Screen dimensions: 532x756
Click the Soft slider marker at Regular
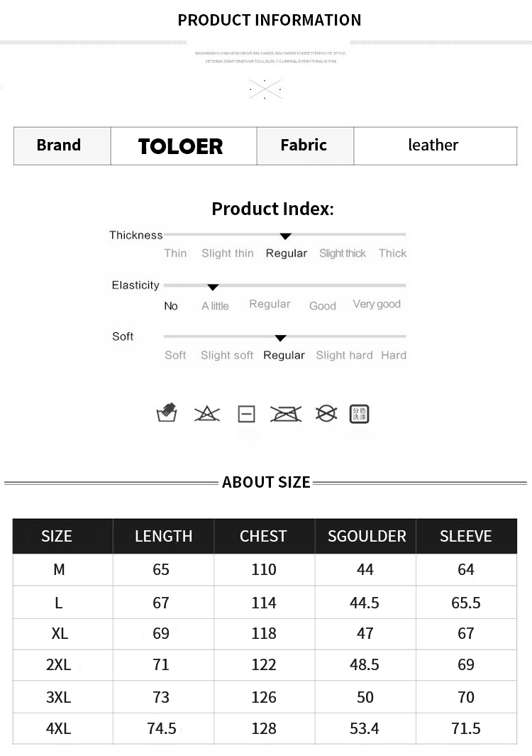click(x=280, y=338)
